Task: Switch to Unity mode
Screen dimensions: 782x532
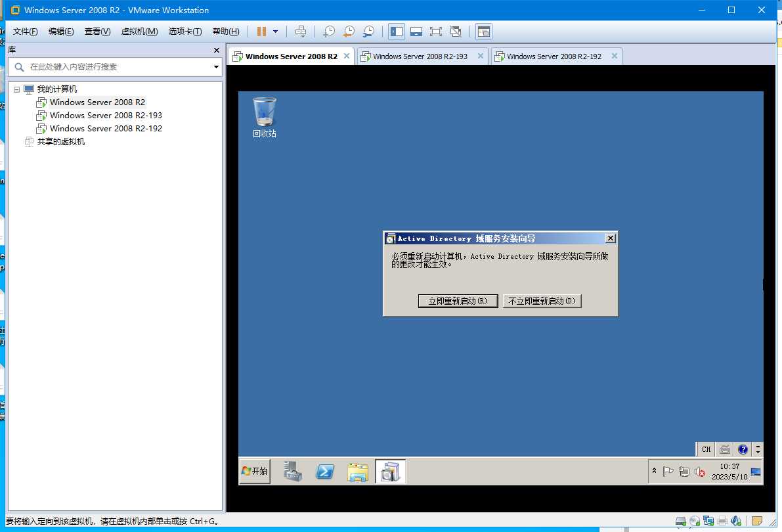Action: point(455,32)
